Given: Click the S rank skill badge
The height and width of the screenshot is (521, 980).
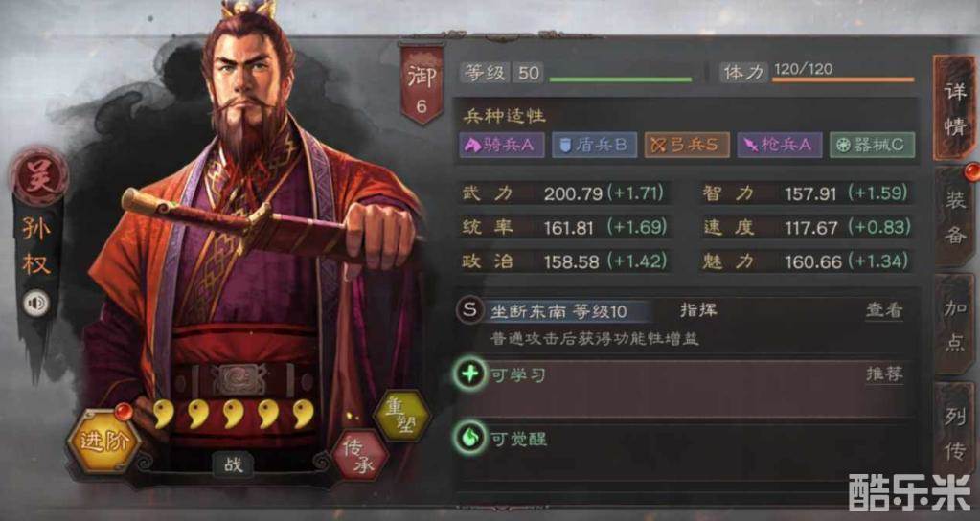Looking at the screenshot, I should pos(469,310).
